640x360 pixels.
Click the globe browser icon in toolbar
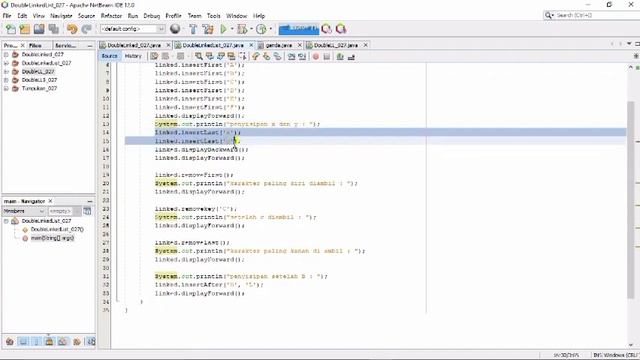tap(175, 29)
